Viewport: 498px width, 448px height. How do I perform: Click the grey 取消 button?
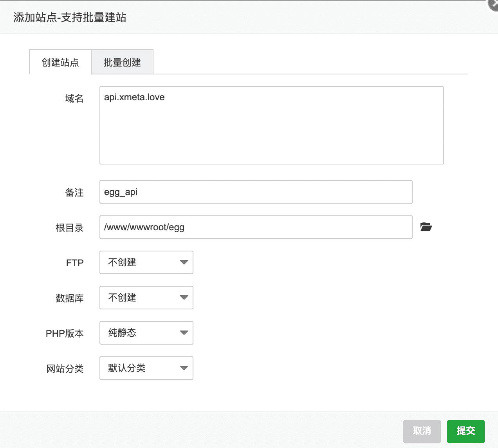(x=422, y=431)
